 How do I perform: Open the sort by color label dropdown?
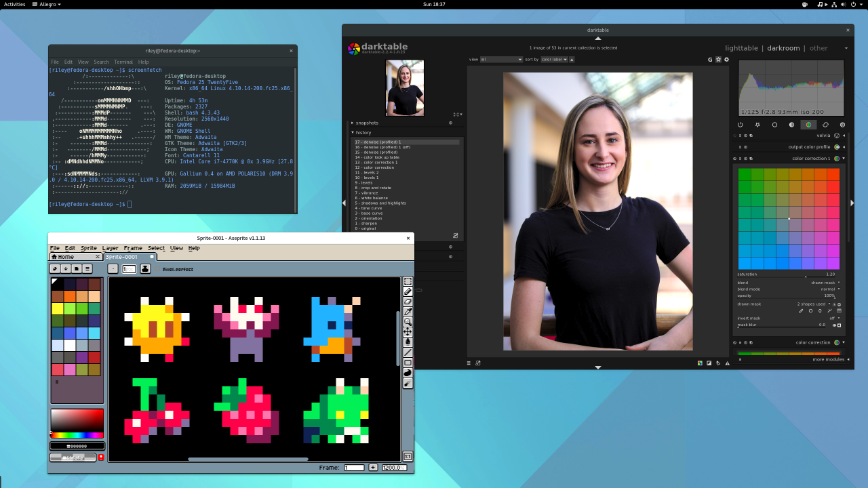coord(553,60)
